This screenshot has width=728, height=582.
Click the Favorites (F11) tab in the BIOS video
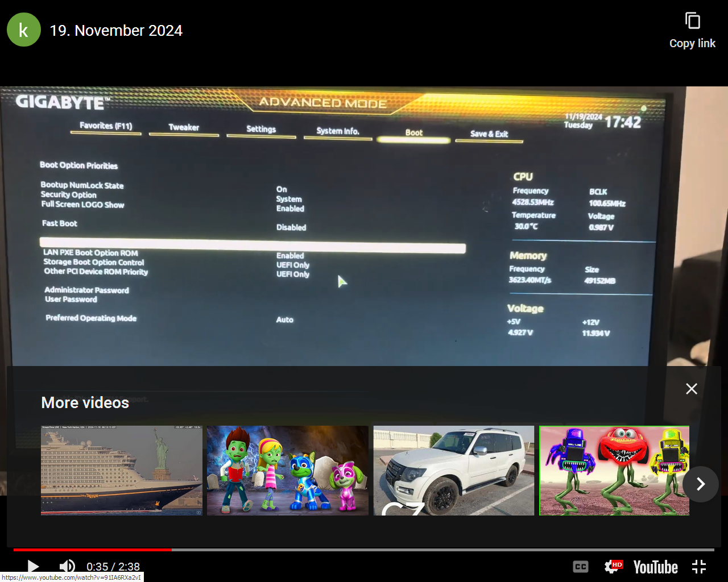[x=106, y=126]
